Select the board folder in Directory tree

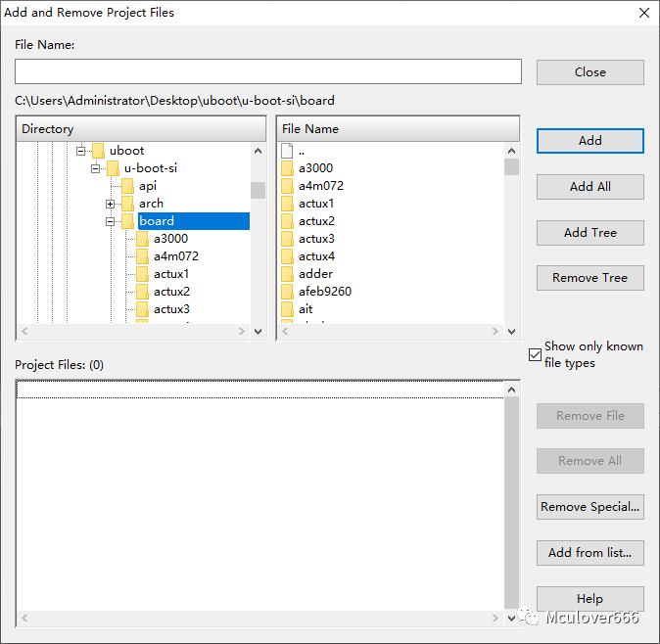[x=194, y=221]
